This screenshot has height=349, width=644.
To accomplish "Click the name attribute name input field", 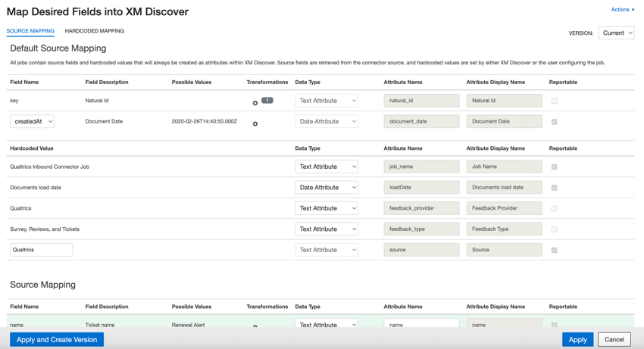I will click(x=421, y=324).
